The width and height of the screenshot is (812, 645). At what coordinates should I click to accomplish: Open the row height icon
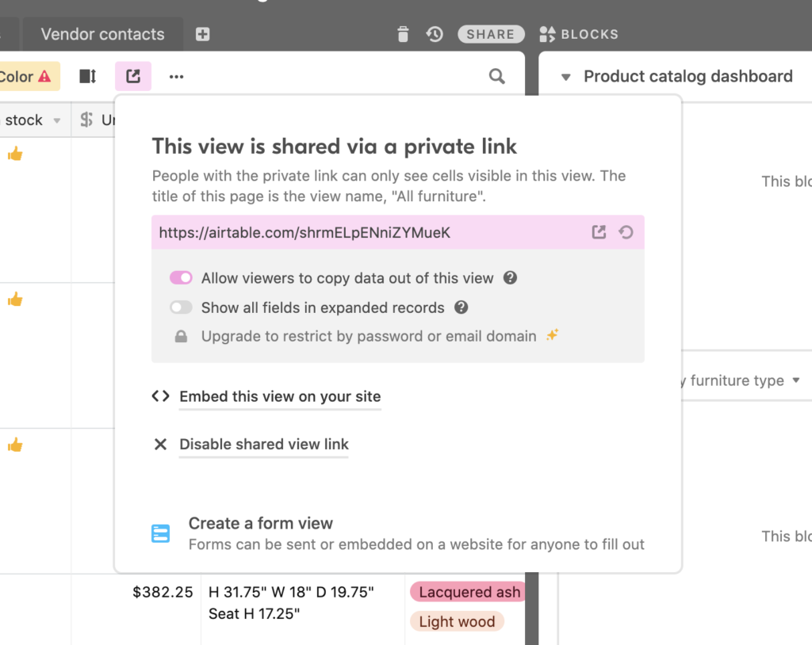pyautogui.click(x=87, y=76)
